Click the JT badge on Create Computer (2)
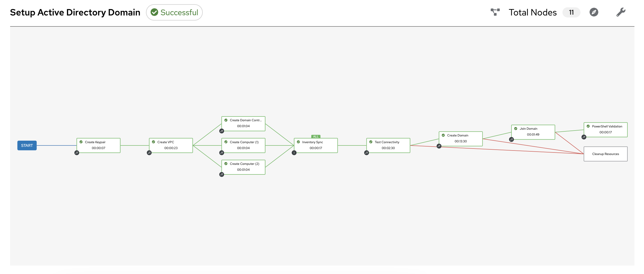644x274 pixels. [222, 174]
